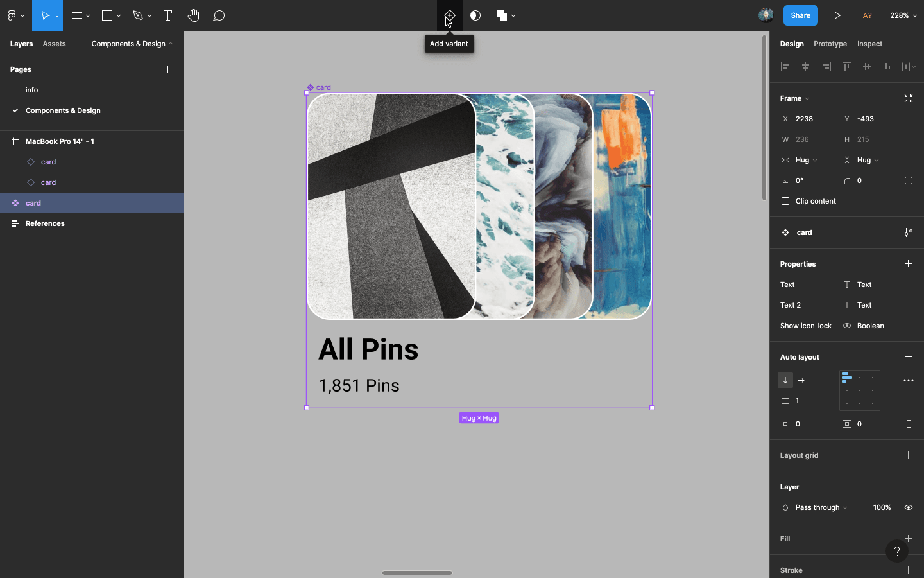Click the independent corners icon
Screen dimensions: 924x578
coord(909,180)
